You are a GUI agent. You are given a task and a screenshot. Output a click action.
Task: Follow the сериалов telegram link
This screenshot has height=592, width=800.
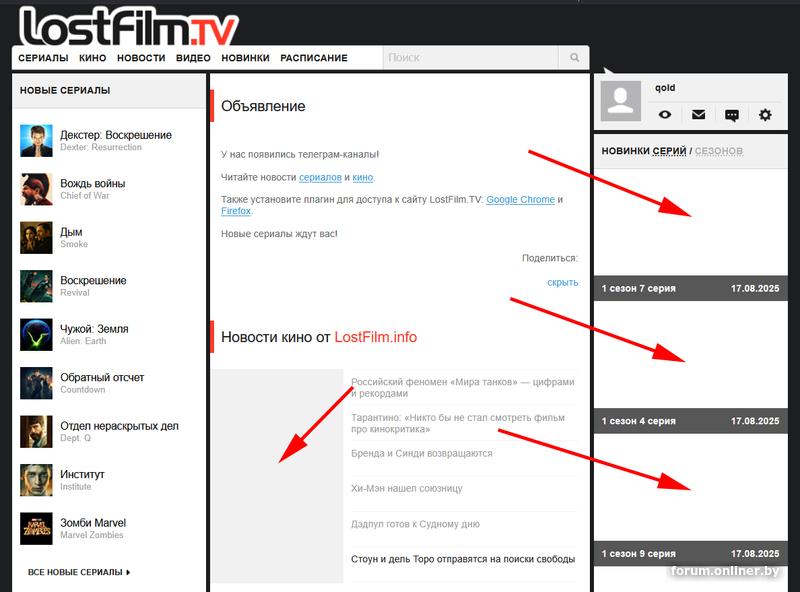[320, 177]
